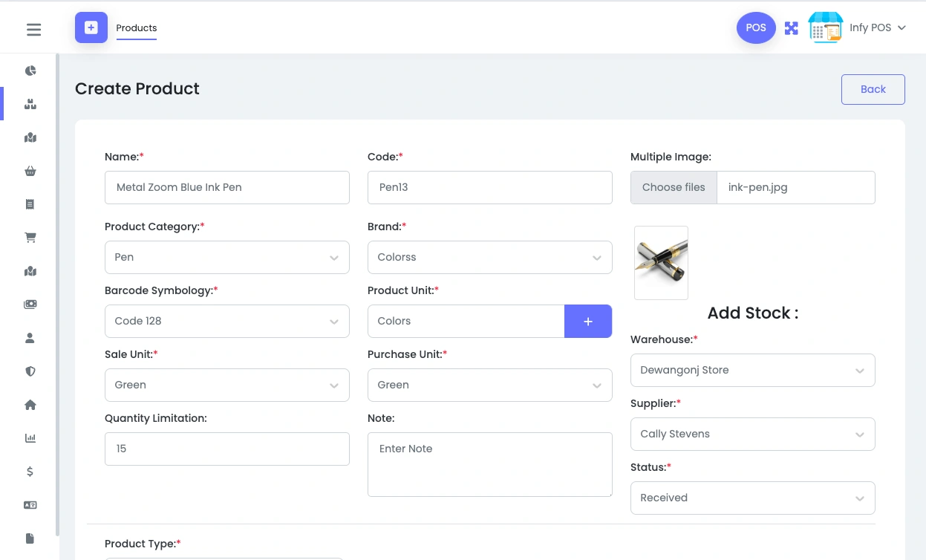
Task: Click the shopping cart sidebar icon
Action: 30,238
